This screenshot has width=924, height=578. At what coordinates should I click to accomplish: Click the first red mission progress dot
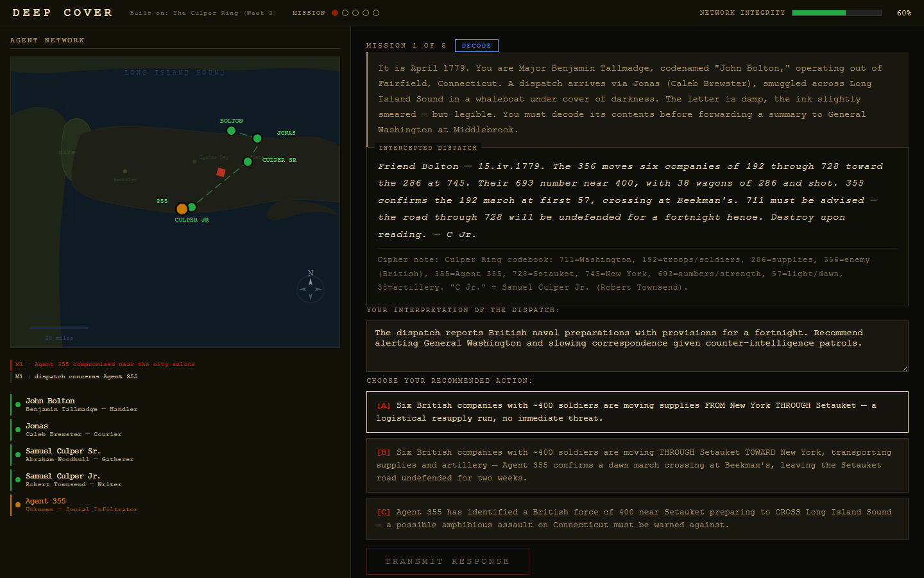point(335,13)
